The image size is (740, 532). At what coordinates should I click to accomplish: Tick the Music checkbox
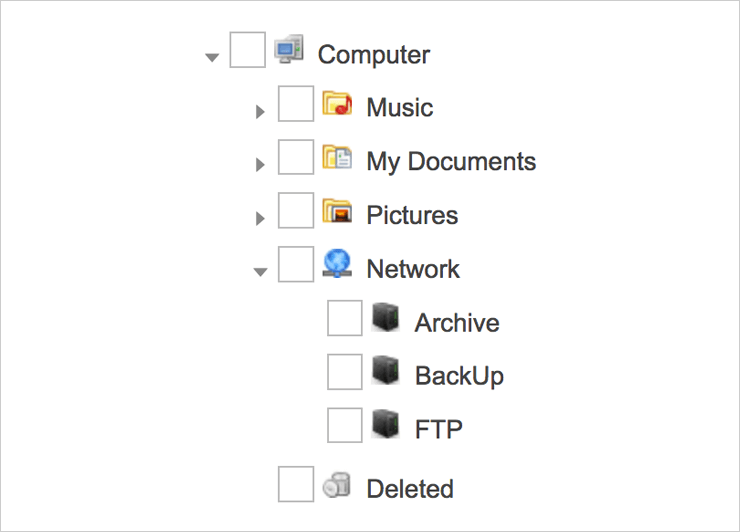point(296,103)
